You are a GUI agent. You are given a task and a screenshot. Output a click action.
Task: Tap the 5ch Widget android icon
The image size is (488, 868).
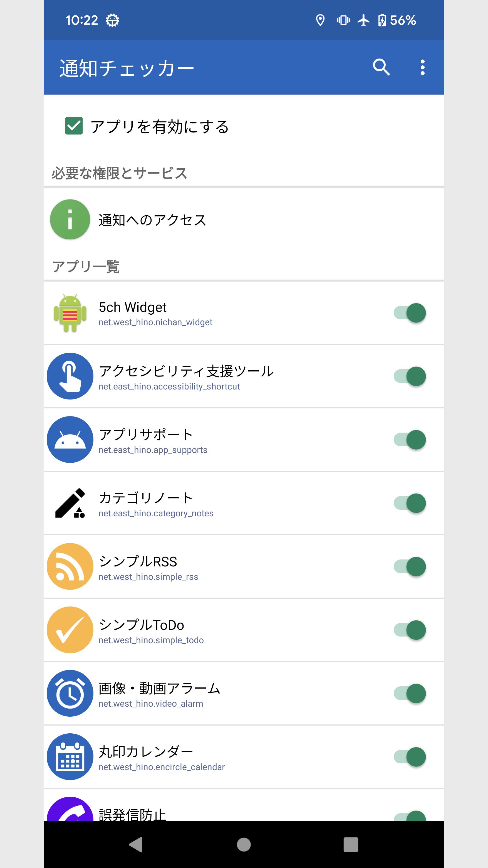point(70,313)
